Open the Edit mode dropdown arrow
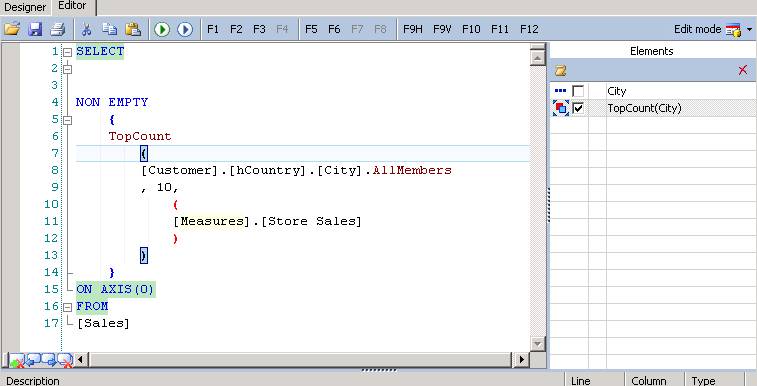Viewport: 757px width, 386px height. pyautogui.click(x=749, y=30)
